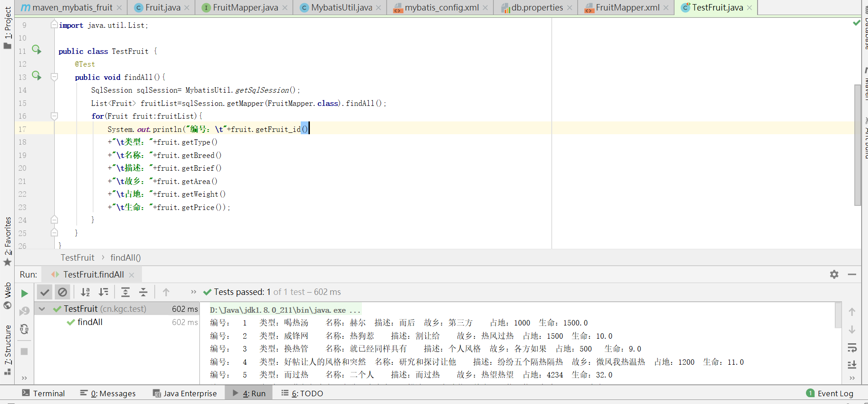The image size is (868, 404).
Task: Run the findAll test gutter icon
Action: [x=37, y=76]
